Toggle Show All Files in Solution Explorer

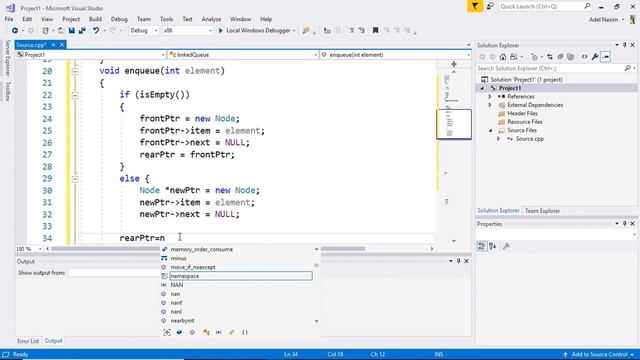571,57
